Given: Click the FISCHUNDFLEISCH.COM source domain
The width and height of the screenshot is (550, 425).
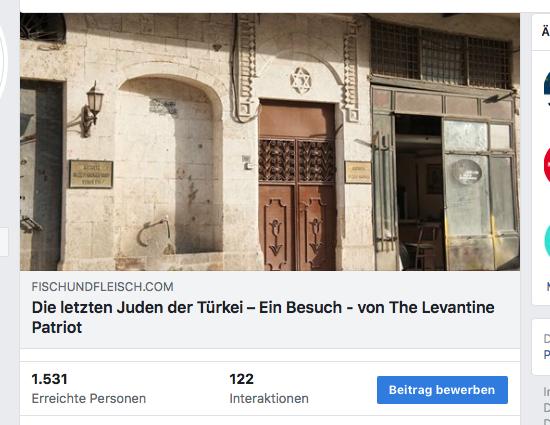Looking at the screenshot, I should click(x=102, y=287).
